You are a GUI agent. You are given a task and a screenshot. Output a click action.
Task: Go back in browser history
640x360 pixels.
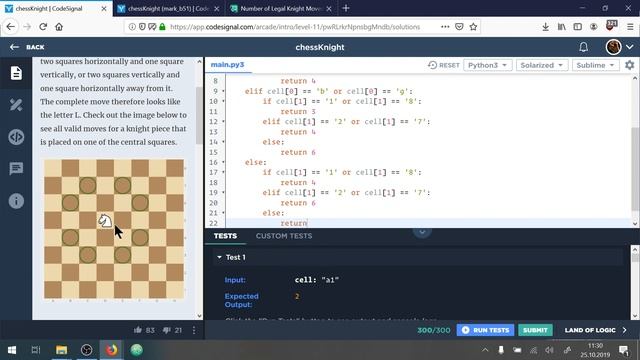(11, 27)
